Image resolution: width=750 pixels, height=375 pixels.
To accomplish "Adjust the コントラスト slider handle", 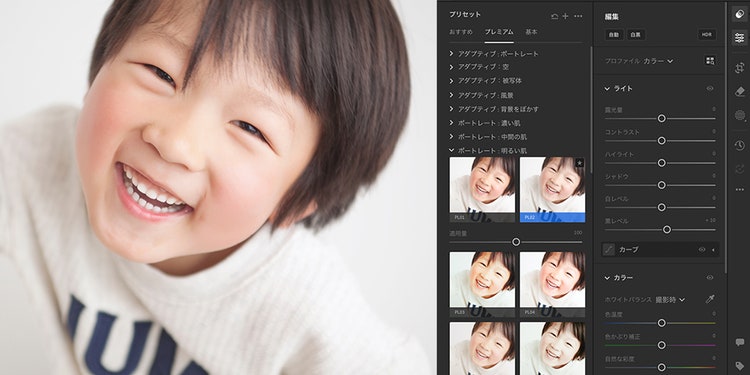I will pos(662,141).
